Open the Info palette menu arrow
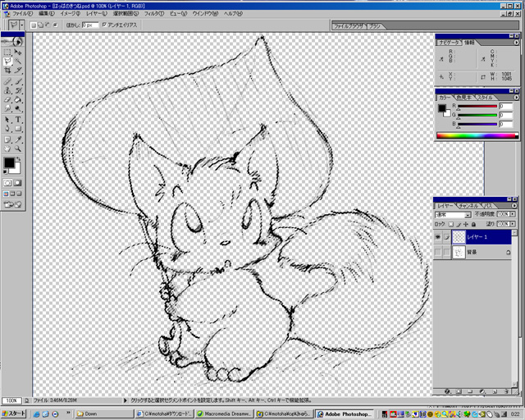525x420 pixels. coord(516,43)
